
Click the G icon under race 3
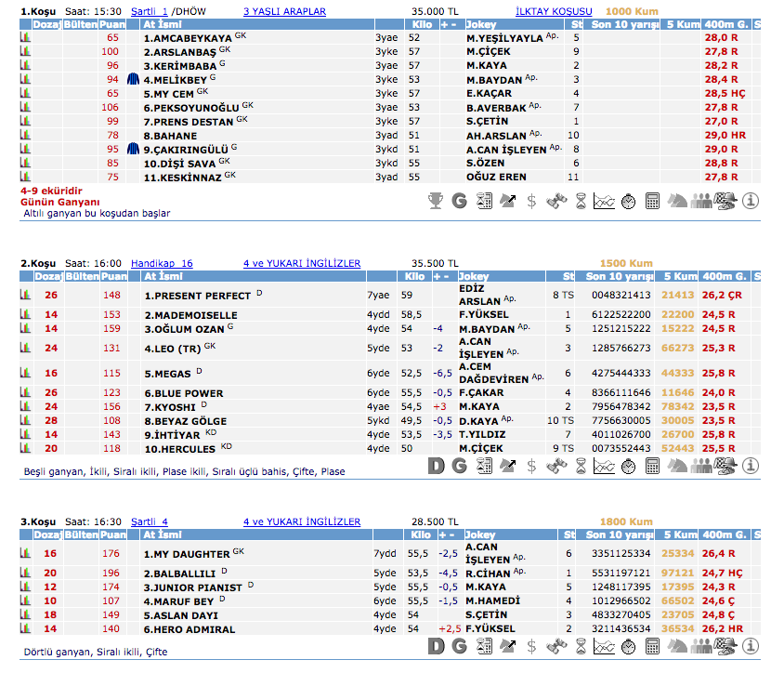460,646
